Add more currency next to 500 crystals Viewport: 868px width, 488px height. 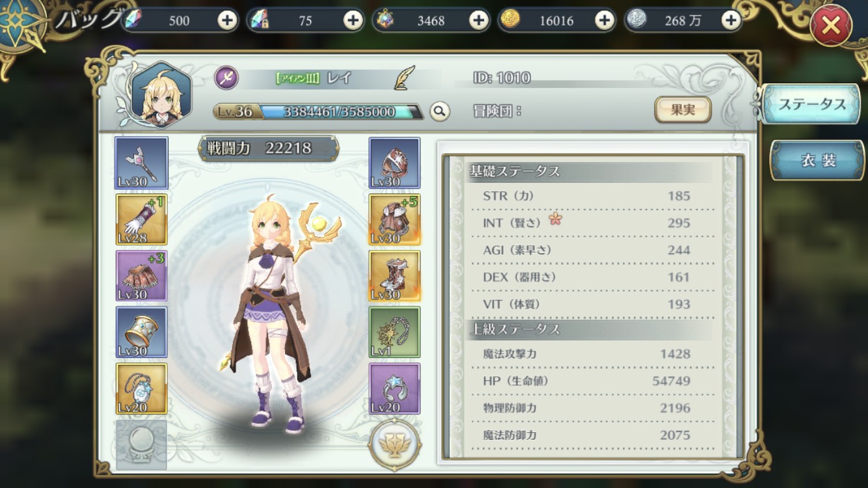tap(227, 20)
